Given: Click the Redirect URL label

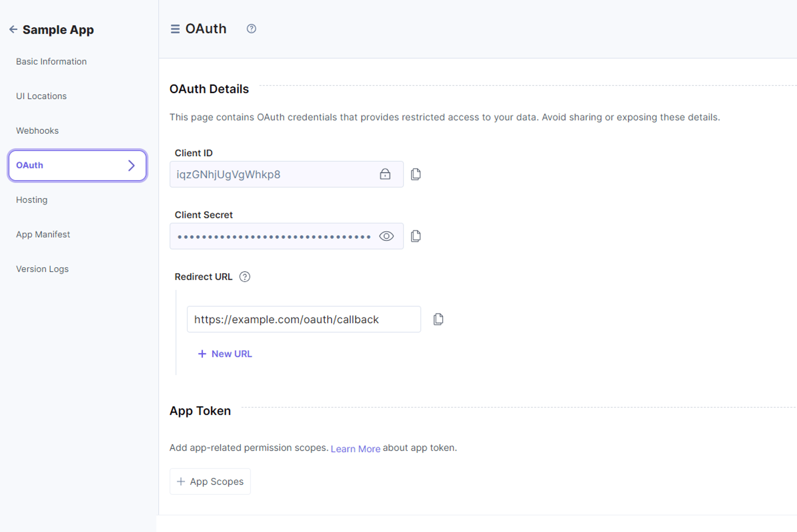Looking at the screenshot, I should coord(204,277).
